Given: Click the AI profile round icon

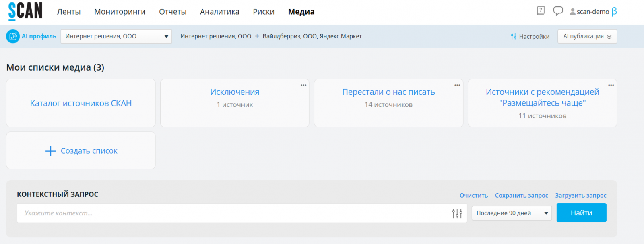Looking at the screenshot, I should 13,36.
